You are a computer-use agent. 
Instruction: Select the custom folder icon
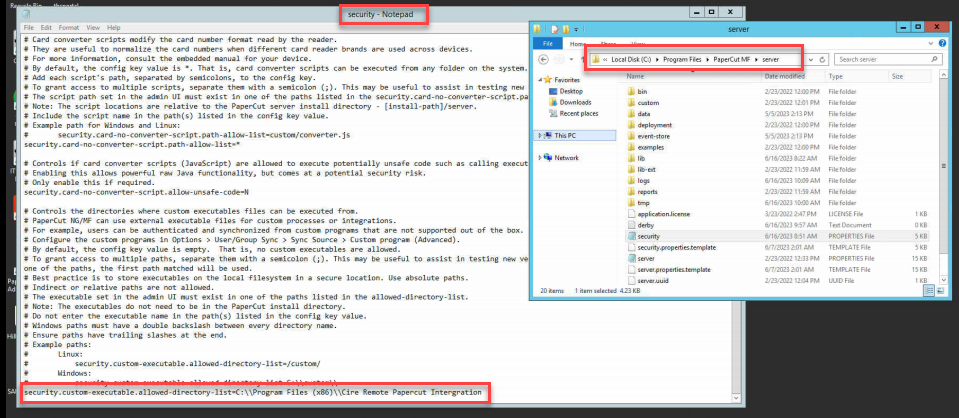coord(629,102)
